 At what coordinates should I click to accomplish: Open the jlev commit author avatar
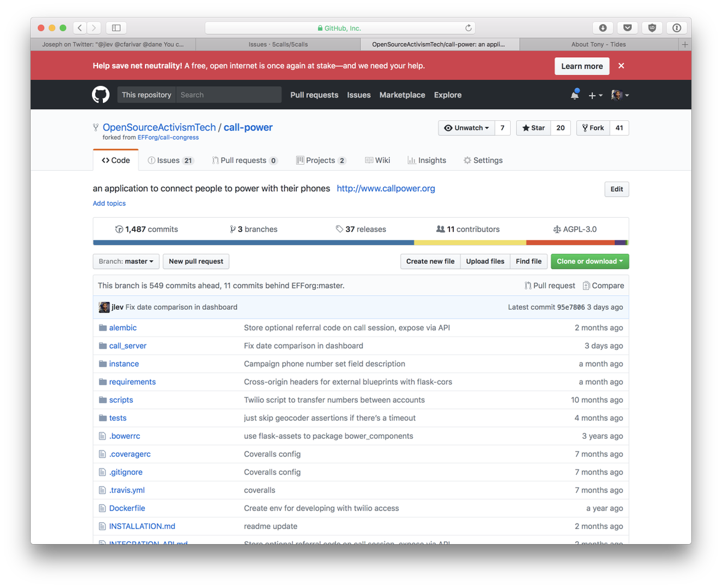pos(104,307)
